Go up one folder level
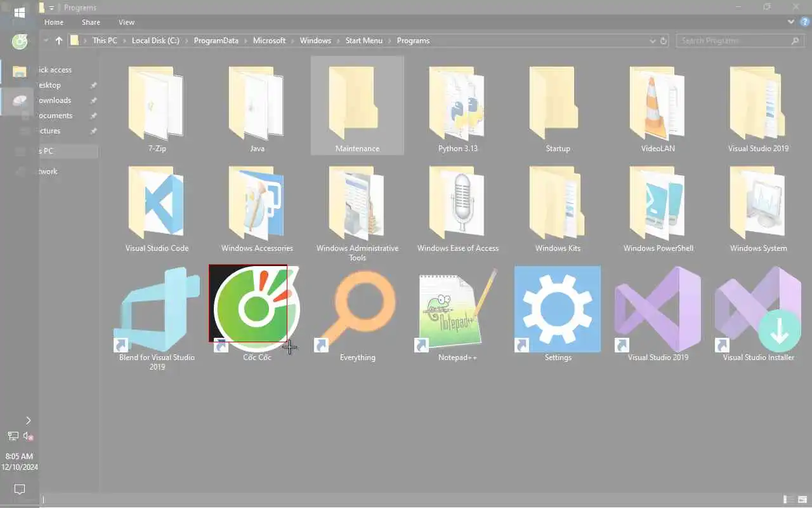This screenshot has width=812, height=508. click(59, 41)
